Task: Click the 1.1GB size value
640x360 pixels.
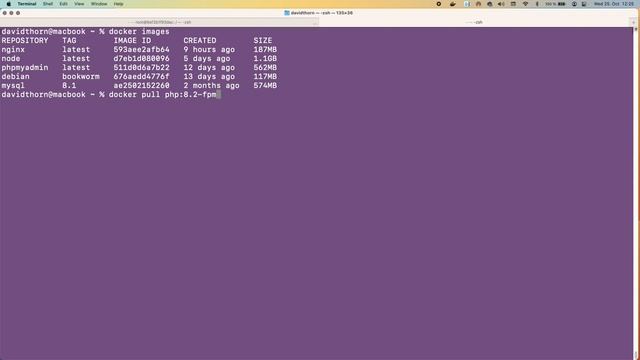Action: (x=265, y=58)
